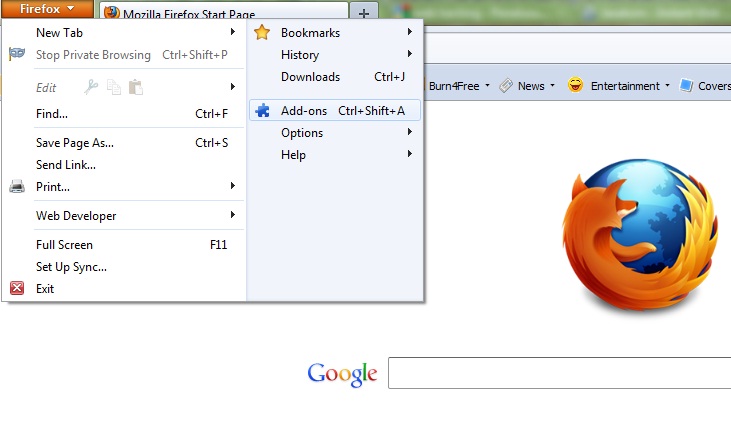Click the Print... menu item

pos(124,186)
